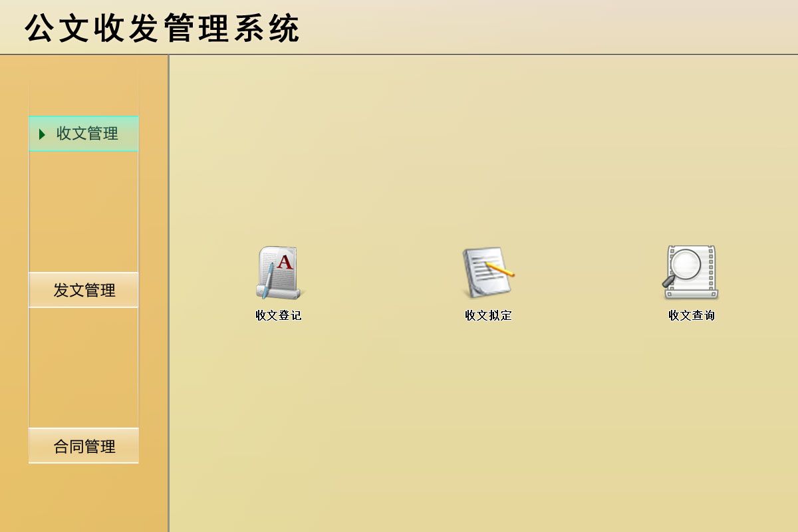Open the 收文拟定 notepad icon
This screenshot has height=532, width=798.
tap(488, 273)
